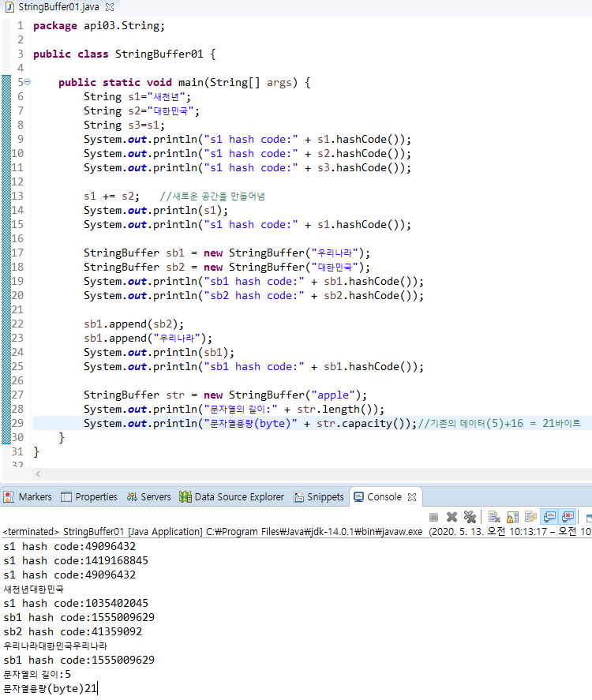Screen dimensions: 592x700
Task: Click the comment '//새로운 공간을 만들어냄'
Action: [x=212, y=196]
